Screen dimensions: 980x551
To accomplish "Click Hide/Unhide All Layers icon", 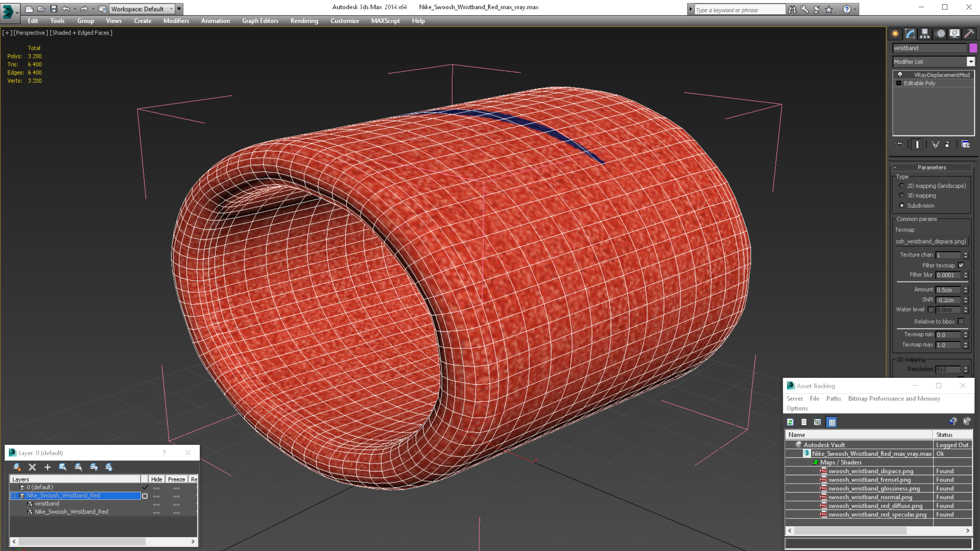I will (x=94, y=467).
